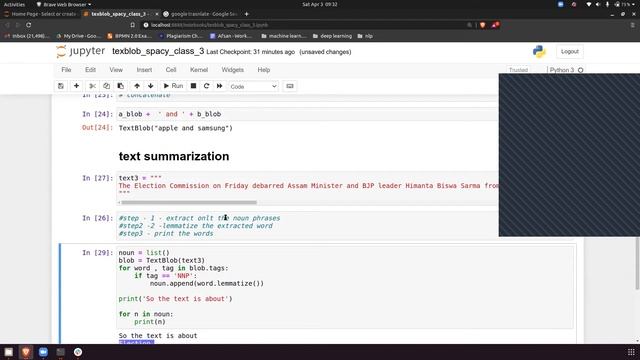The height and width of the screenshot is (360, 640).
Task: Open the command palette keyboard icon
Action: (290, 86)
